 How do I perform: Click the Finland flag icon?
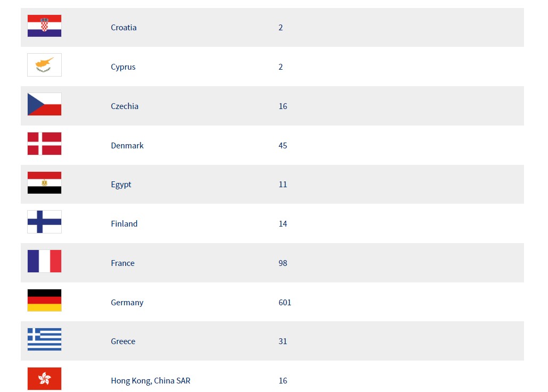point(44,222)
